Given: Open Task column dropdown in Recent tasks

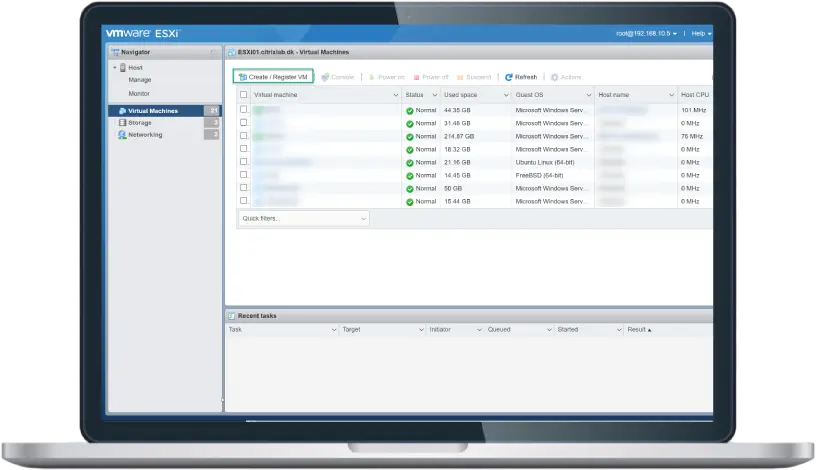Looking at the screenshot, I should [334, 330].
